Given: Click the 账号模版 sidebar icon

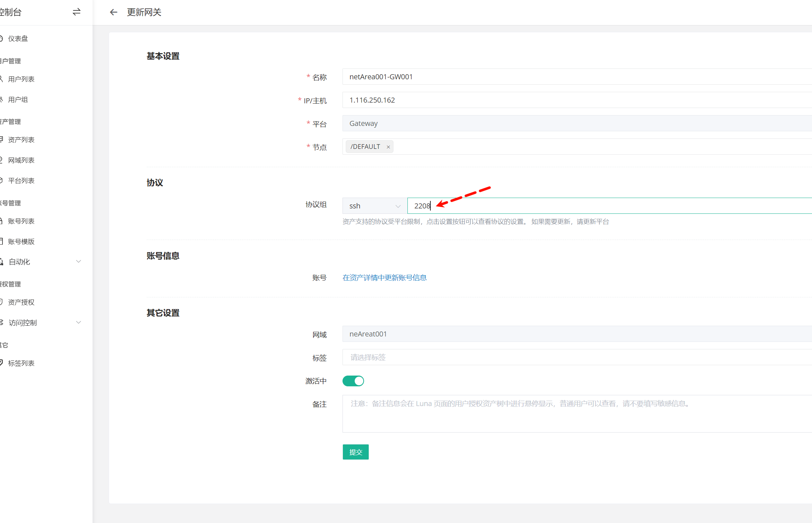Looking at the screenshot, I should tap(1, 241).
